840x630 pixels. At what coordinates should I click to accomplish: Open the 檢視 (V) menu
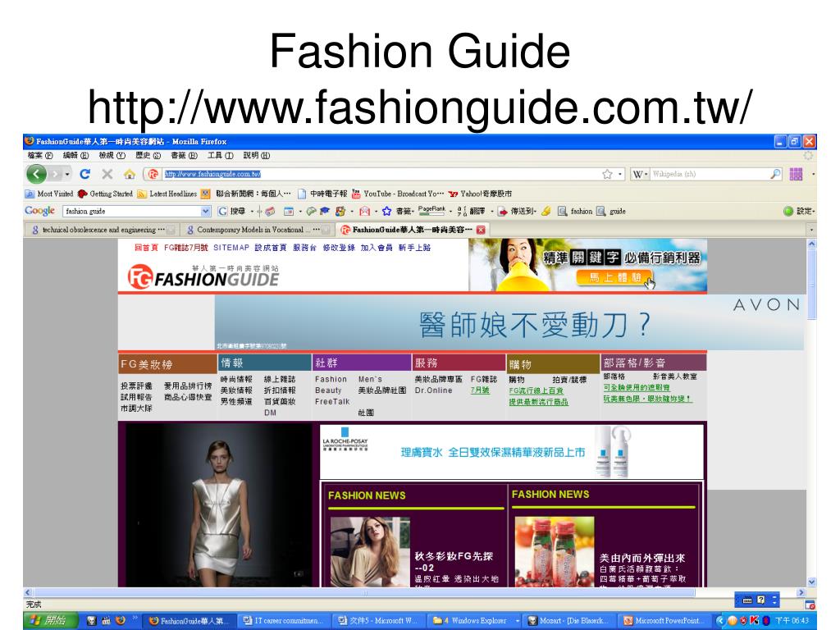point(112,155)
